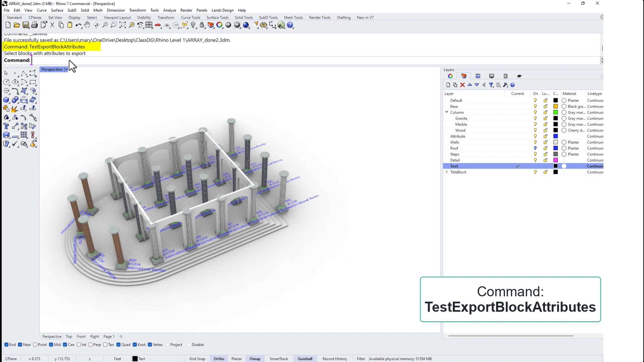Toggle the Roof layer light bulb off

pos(535,148)
